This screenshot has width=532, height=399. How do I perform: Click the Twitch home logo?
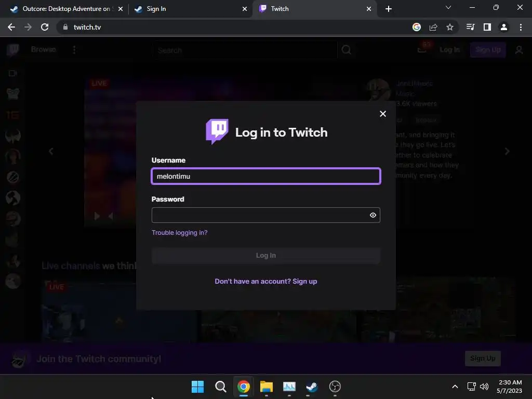pos(13,50)
